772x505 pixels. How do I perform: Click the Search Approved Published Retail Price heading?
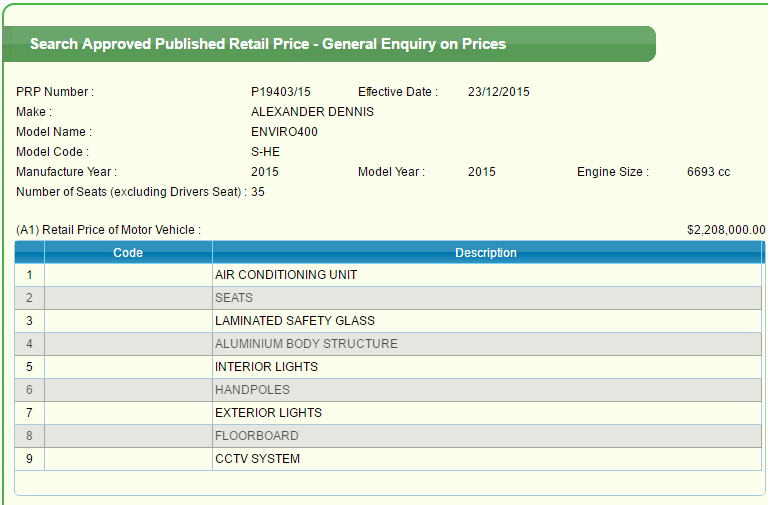click(268, 44)
